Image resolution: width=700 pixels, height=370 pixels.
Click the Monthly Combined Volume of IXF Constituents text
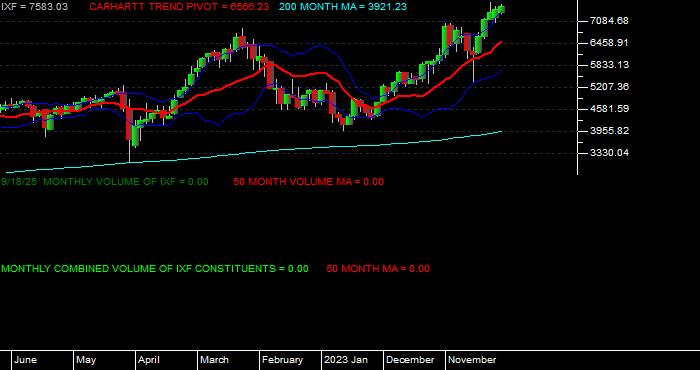click(154, 269)
